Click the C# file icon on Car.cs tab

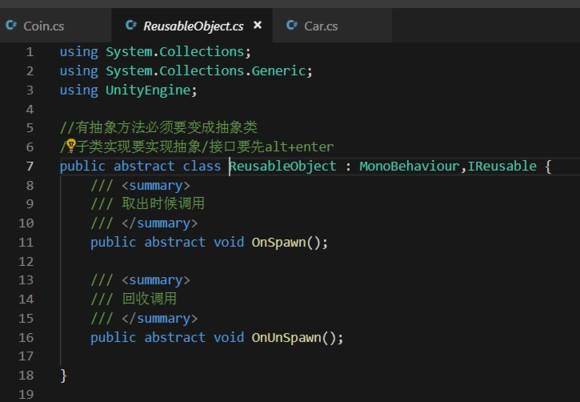[x=291, y=25]
